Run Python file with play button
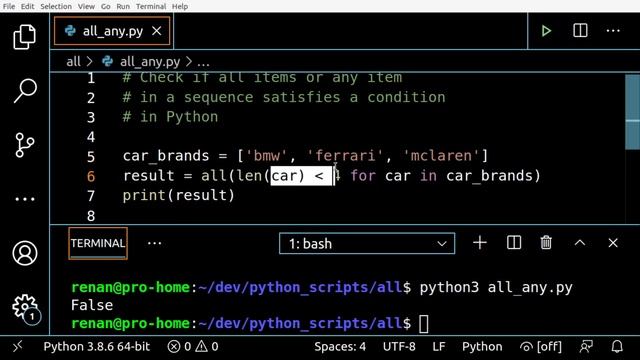 (546, 31)
